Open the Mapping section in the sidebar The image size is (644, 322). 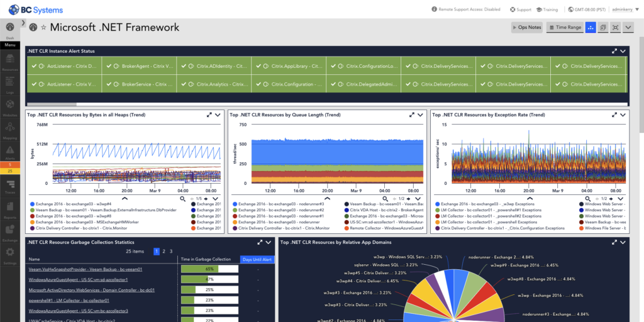(10, 130)
